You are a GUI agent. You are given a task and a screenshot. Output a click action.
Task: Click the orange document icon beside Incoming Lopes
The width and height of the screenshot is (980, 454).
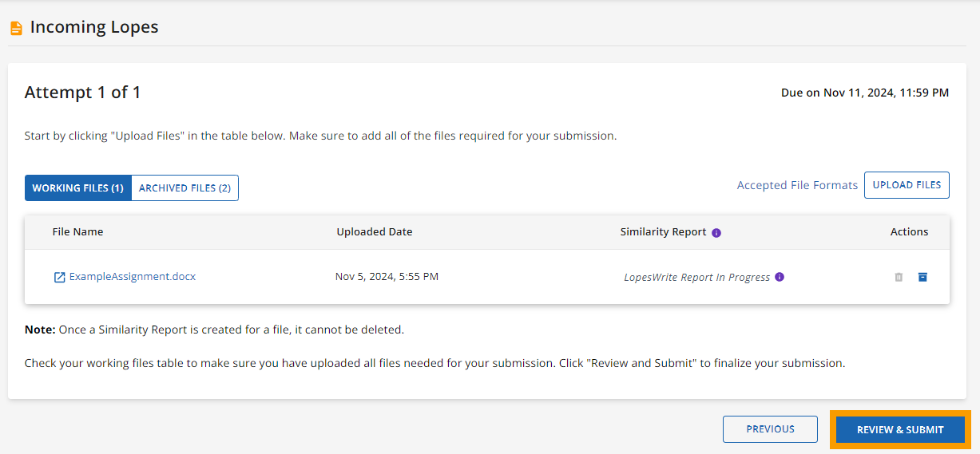point(16,28)
